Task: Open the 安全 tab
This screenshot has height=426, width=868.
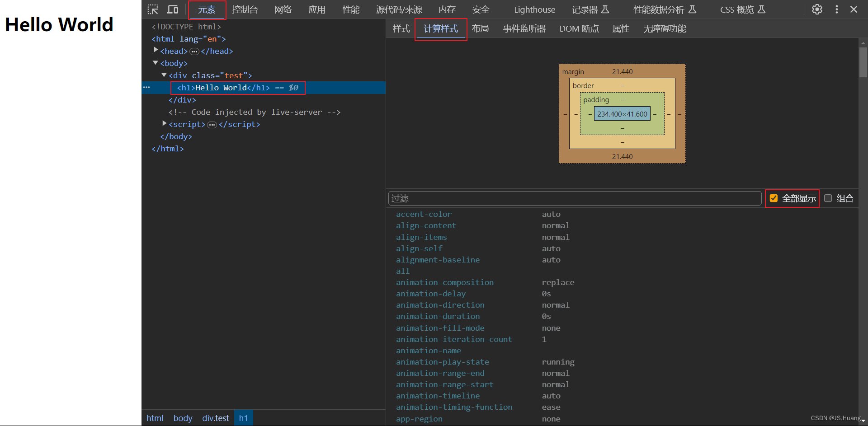Action: pyautogui.click(x=481, y=9)
